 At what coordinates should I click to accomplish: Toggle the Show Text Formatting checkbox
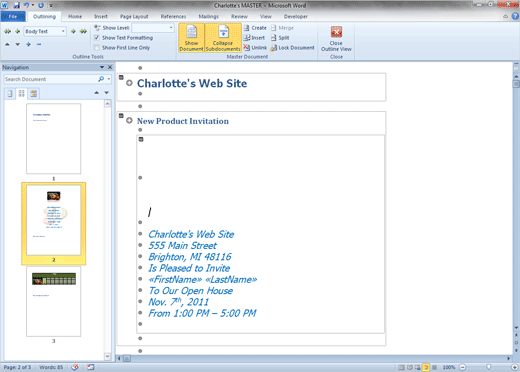tap(97, 38)
